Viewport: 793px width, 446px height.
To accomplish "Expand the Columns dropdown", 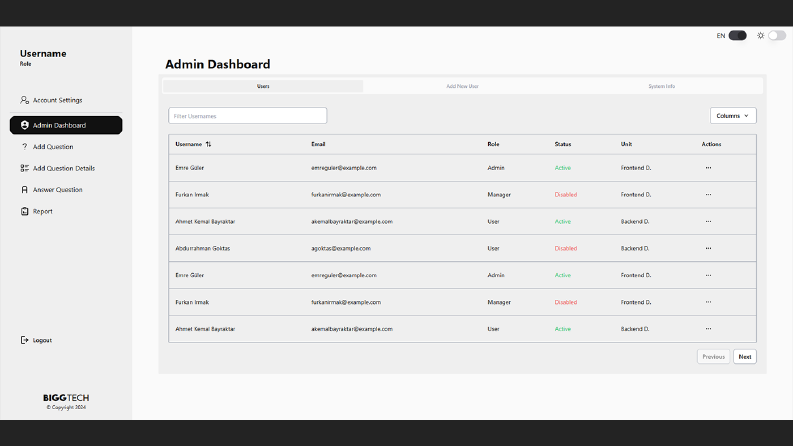I will click(x=733, y=116).
